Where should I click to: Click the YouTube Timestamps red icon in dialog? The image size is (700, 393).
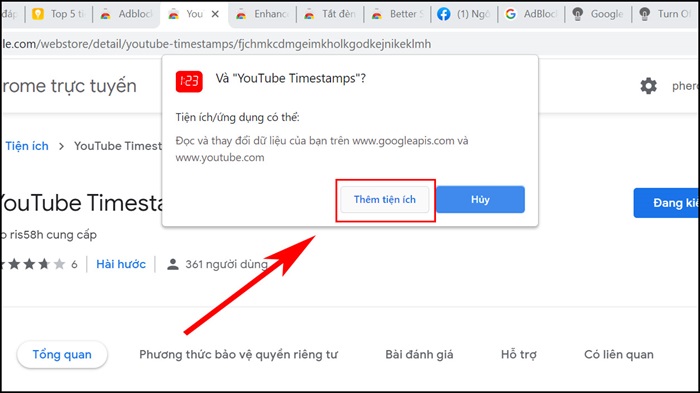coord(189,81)
